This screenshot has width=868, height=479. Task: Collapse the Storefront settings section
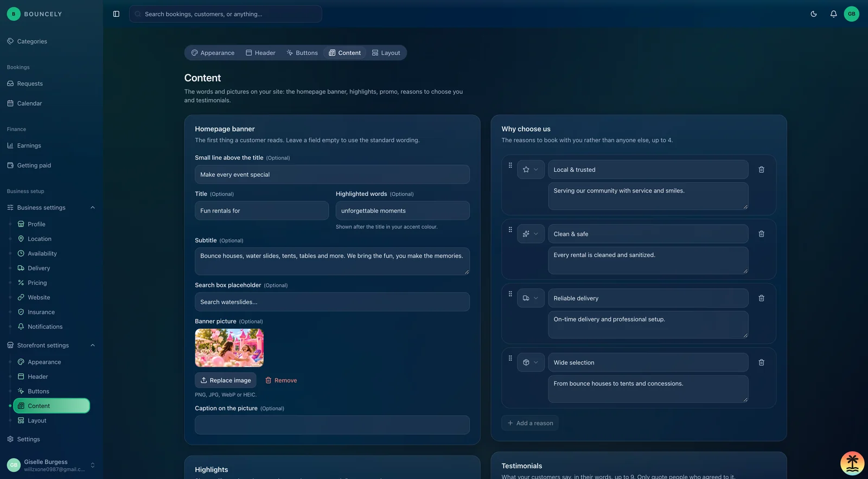[92, 346]
